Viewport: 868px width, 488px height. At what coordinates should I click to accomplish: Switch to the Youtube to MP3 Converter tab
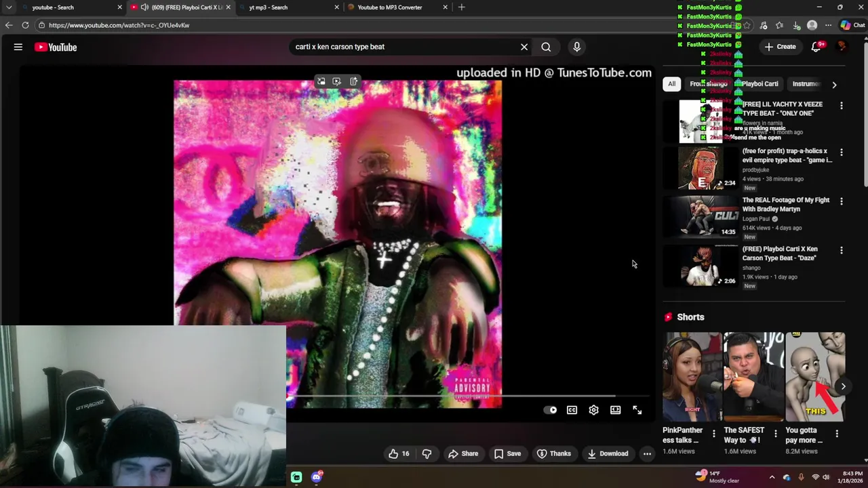[x=397, y=7]
